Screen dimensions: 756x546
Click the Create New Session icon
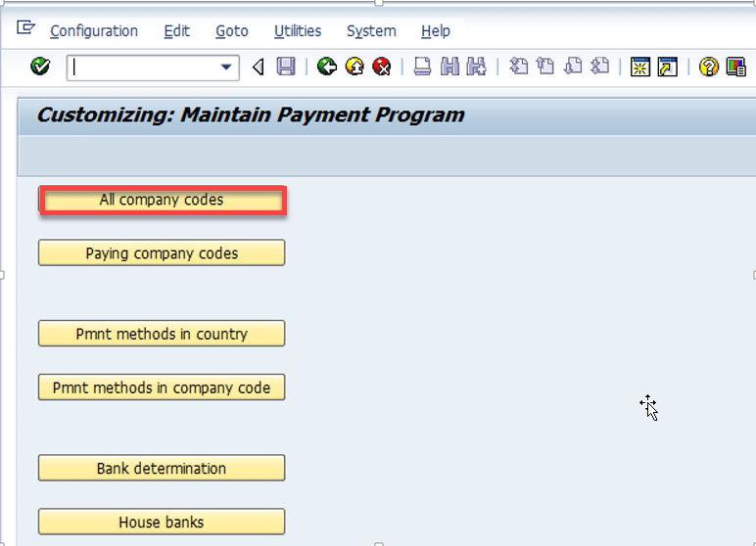coord(640,67)
